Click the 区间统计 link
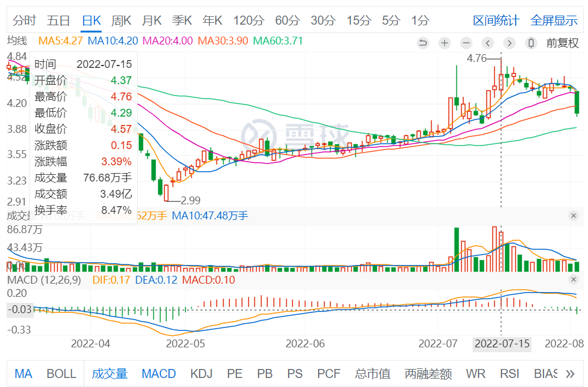The width and height of the screenshot is (588, 387). click(496, 20)
